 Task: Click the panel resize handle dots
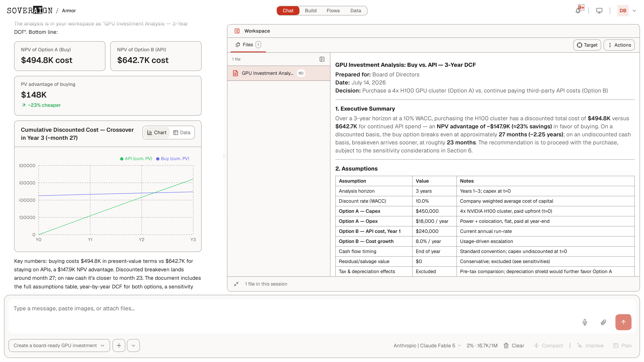point(225,156)
